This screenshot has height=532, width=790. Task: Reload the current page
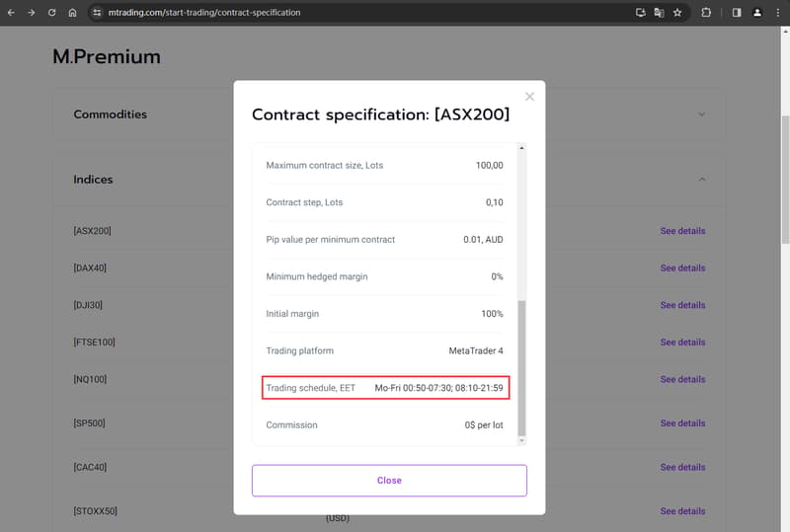[52, 13]
